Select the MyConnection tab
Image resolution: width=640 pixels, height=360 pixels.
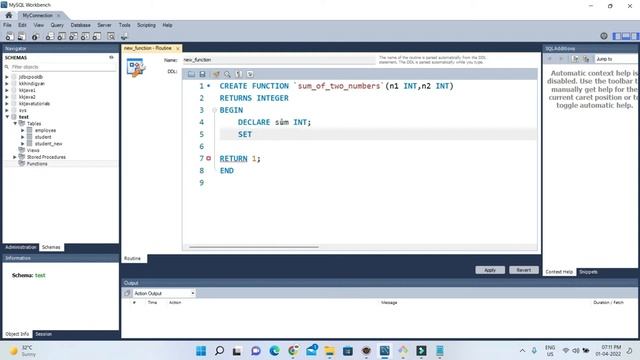38,16
